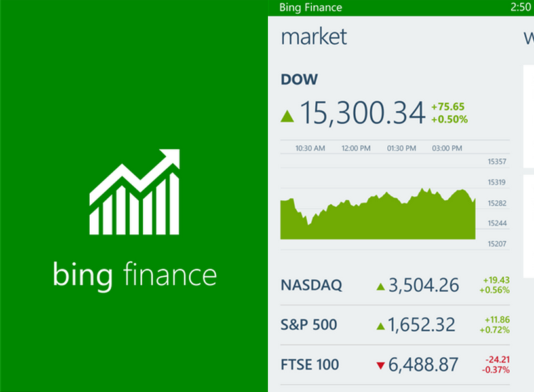534x392 pixels.
Task: Click the green up arrow beside DOW value
Action: pos(287,116)
